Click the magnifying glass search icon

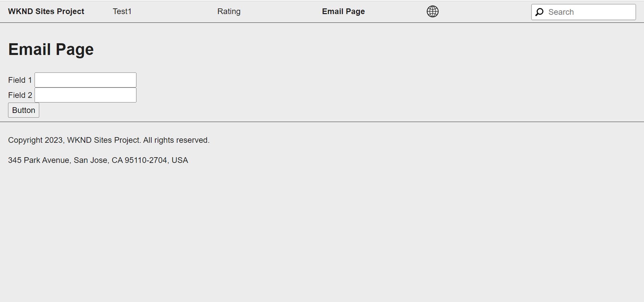(539, 12)
